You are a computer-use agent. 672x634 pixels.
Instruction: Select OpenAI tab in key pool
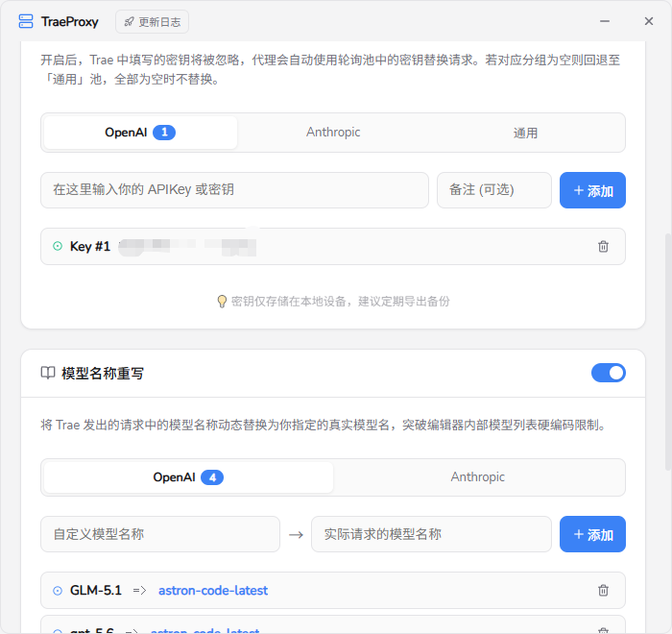coord(140,133)
